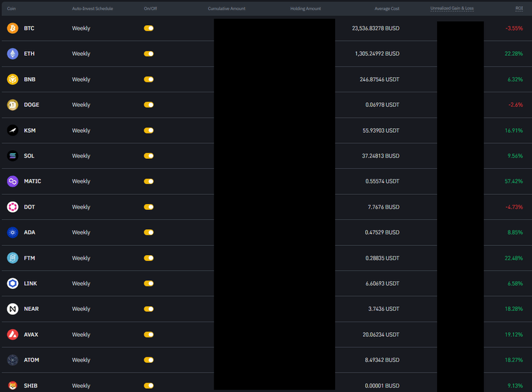This screenshot has width=532, height=392.
Task: Click the KSM coin icon
Action: coord(13,130)
